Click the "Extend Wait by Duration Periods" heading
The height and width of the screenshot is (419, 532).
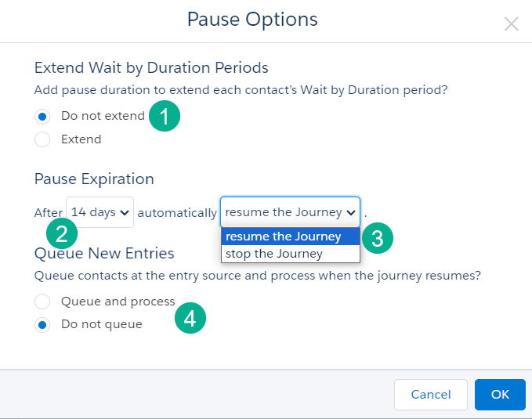point(151,67)
